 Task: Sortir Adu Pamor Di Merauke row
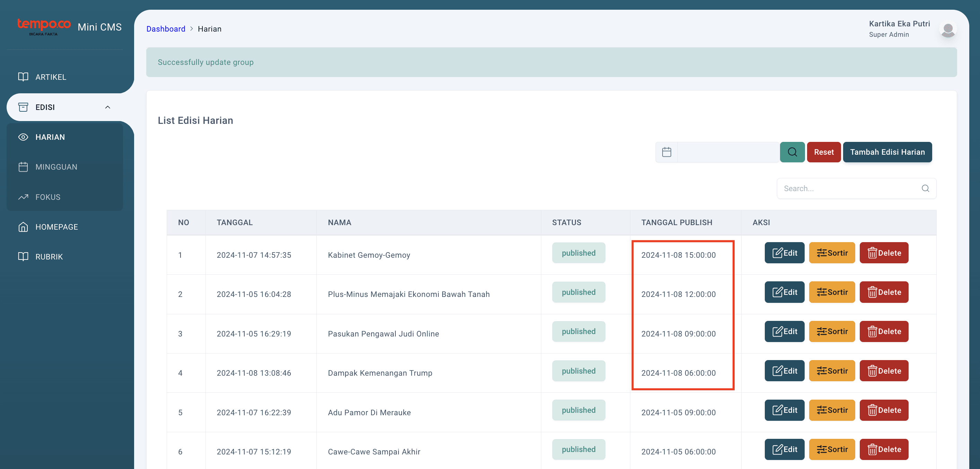(x=832, y=410)
